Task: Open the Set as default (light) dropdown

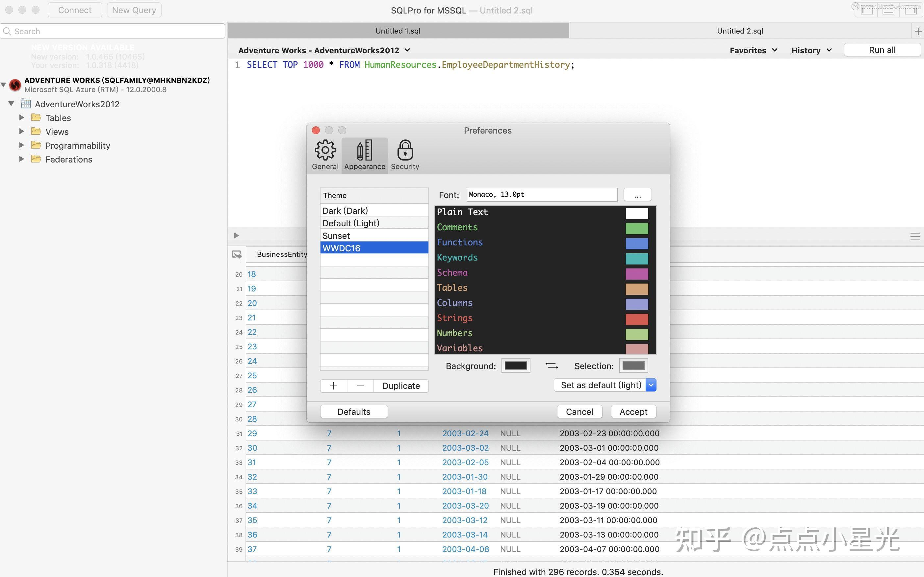Action: tap(651, 385)
